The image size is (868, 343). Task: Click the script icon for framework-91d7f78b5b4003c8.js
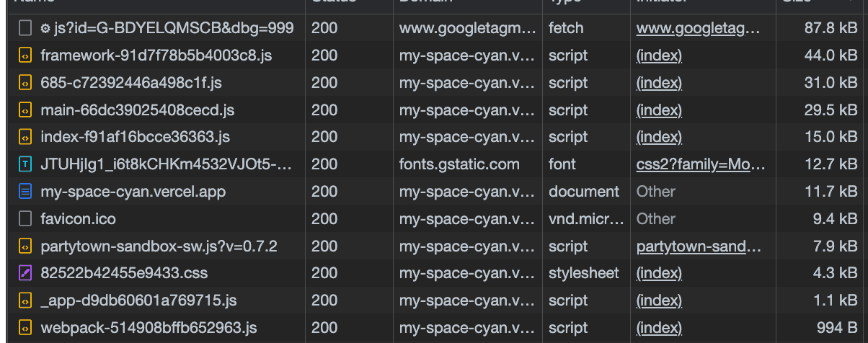(x=25, y=55)
